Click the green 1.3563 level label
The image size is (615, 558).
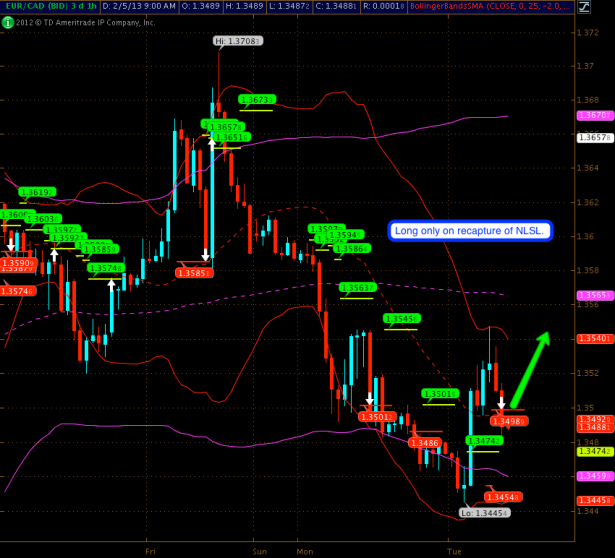click(x=357, y=288)
